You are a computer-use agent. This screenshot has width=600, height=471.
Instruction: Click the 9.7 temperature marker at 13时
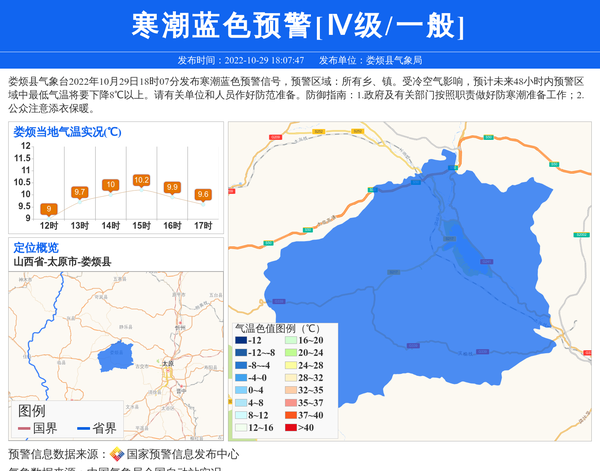[80, 192]
